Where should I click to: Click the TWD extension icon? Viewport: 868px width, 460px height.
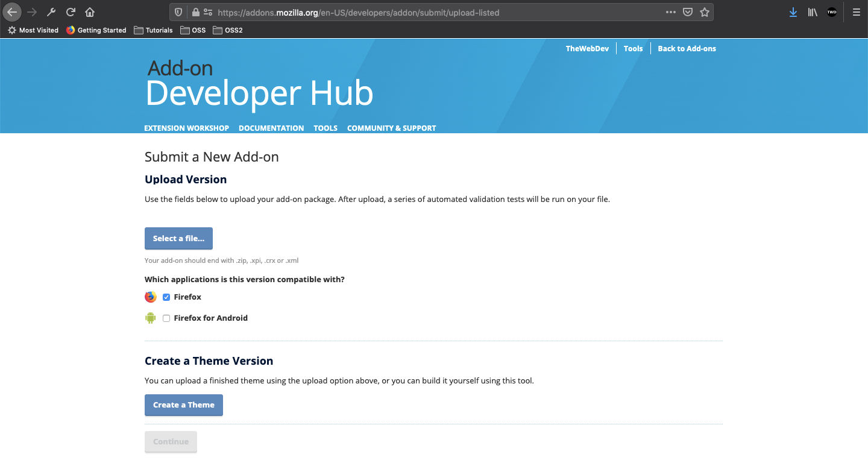[832, 12]
